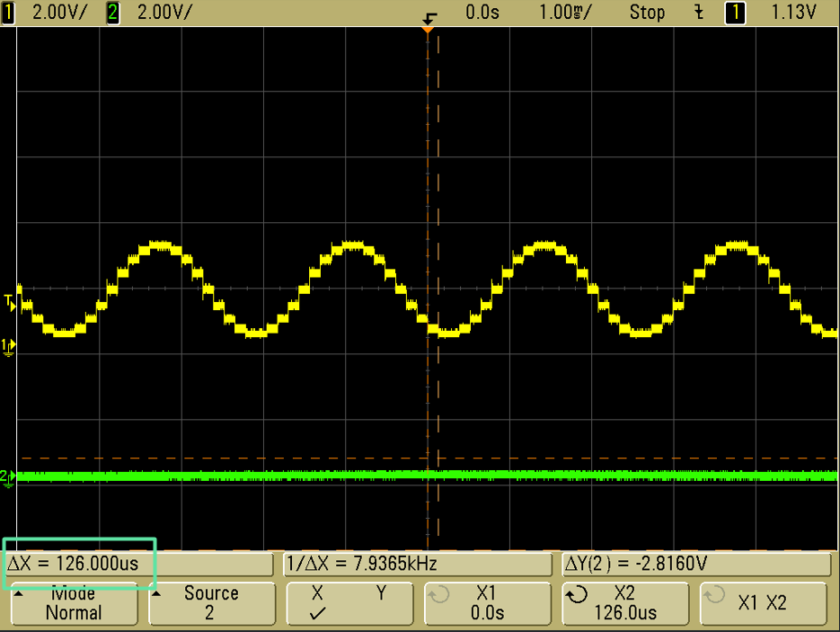Screen dimensions: 840x632
Task: Click the channel 1 indicator in status bar
Action: 9,12
